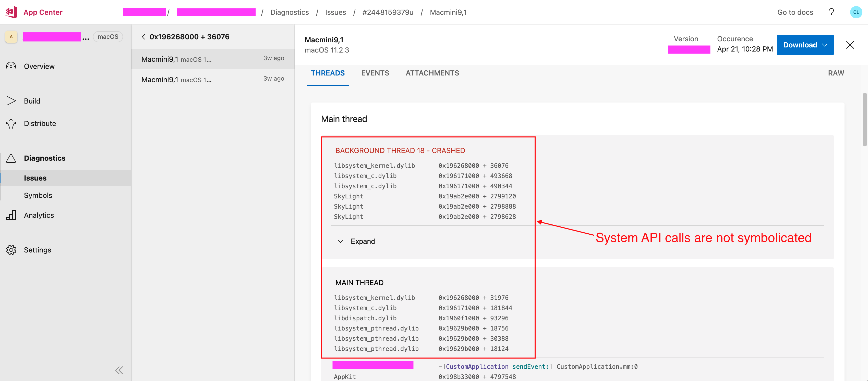Open Overview in the sidebar

point(39,66)
